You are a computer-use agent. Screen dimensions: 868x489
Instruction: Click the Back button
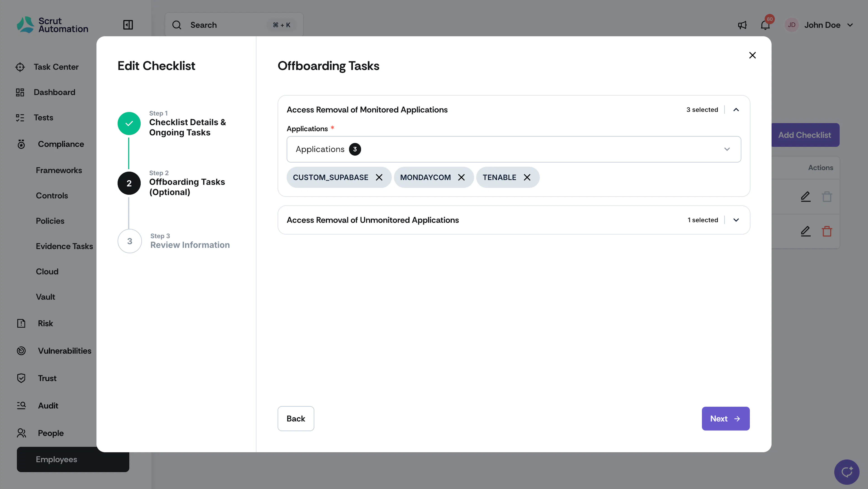pos(295,418)
